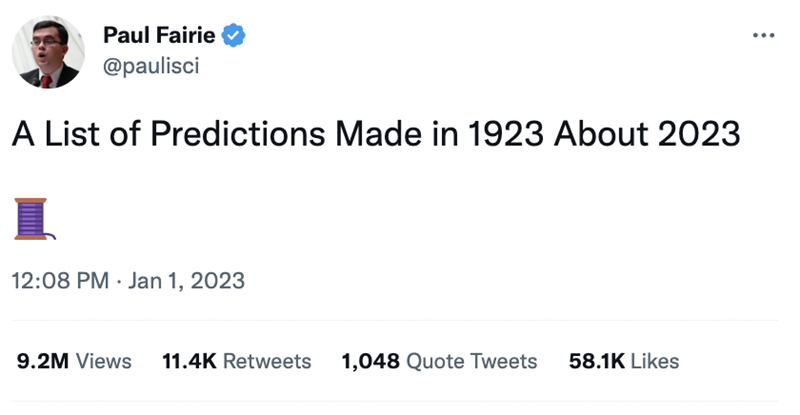Image resolution: width=800 pixels, height=415 pixels.
Task: Open the Retweets list label
Action: [266, 361]
